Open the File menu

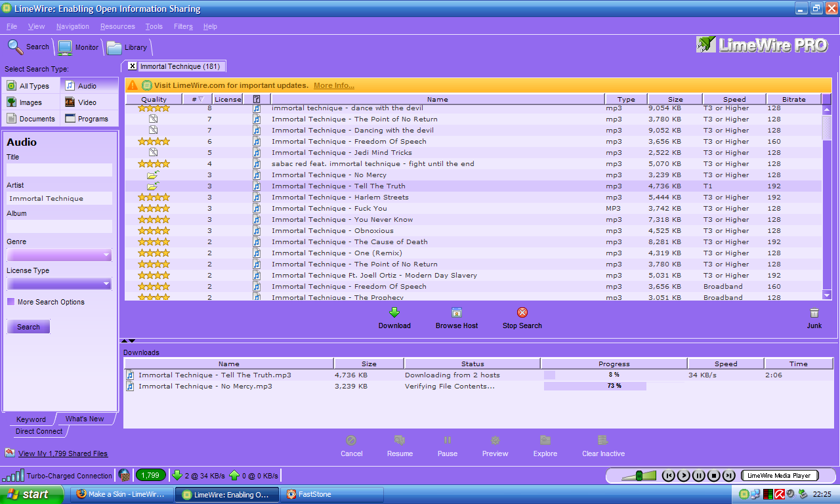(12, 26)
